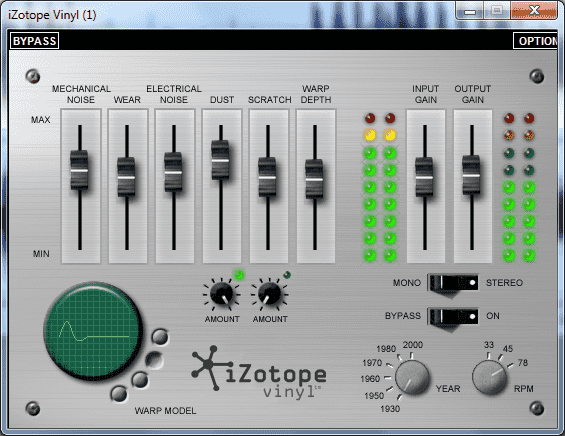Select 45 RPM label

508,349
